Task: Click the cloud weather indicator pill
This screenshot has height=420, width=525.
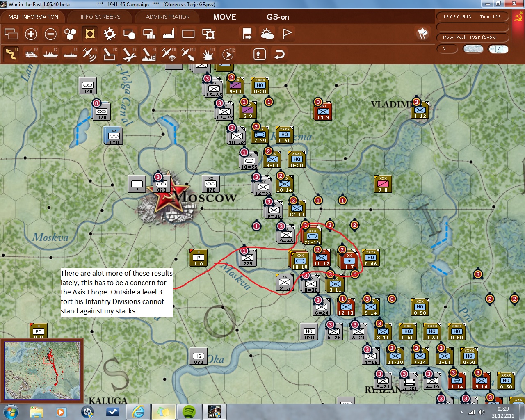Action: [x=473, y=49]
